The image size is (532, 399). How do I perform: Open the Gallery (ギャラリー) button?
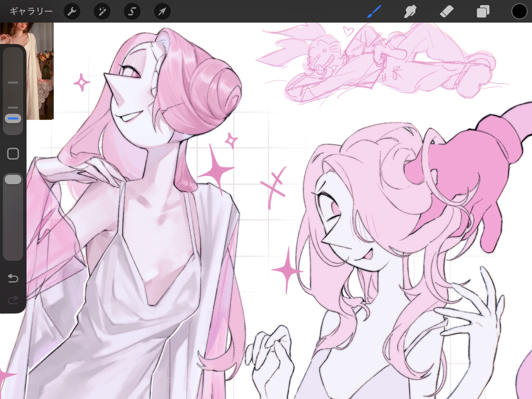click(x=31, y=11)
